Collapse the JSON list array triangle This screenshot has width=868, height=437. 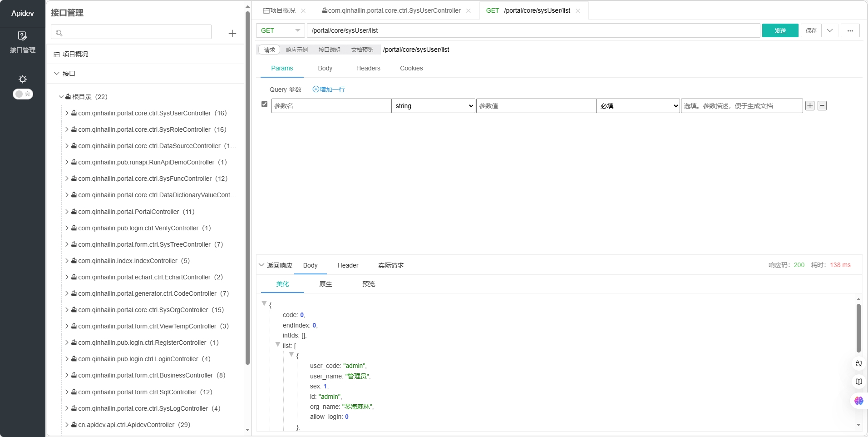(278, 345)
